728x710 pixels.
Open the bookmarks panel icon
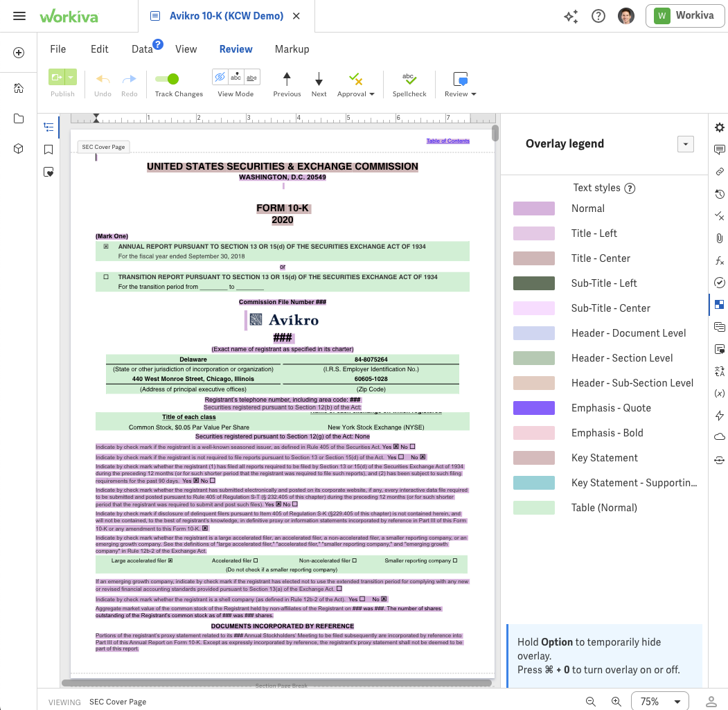tap(48, 150)
